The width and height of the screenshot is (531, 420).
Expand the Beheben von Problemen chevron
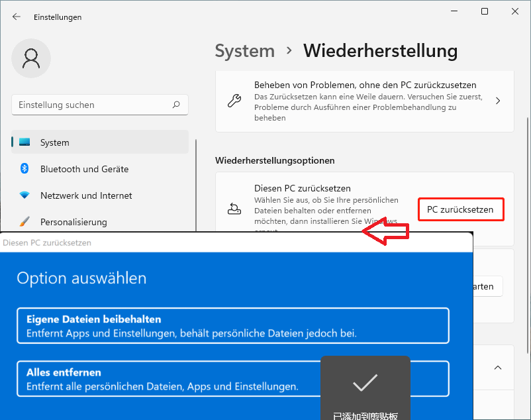(x=497, y=101)
